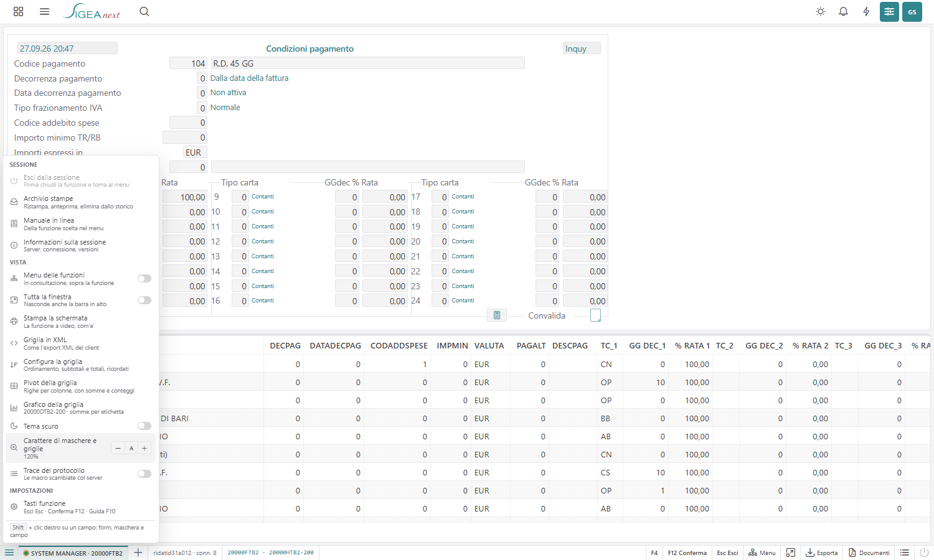Viewport: 934px width, 560px height.
Task: Select SYSTEM MANAGER 20000FTB2 tab
Action: coord(73,553)
